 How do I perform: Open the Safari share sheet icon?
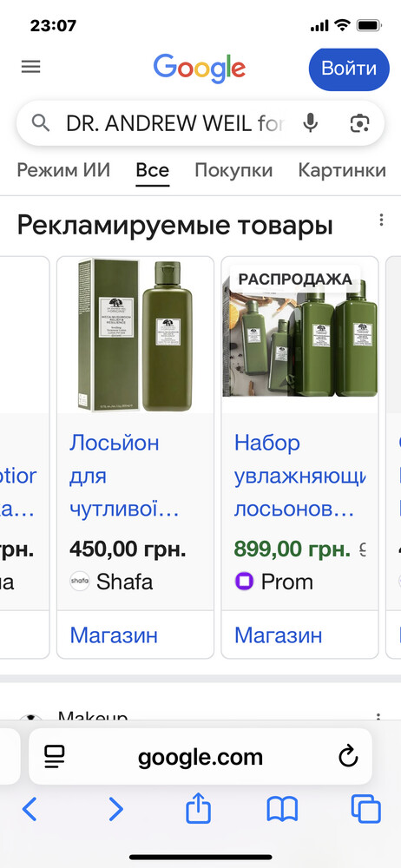pyautogui.click(x=198, y=808)
